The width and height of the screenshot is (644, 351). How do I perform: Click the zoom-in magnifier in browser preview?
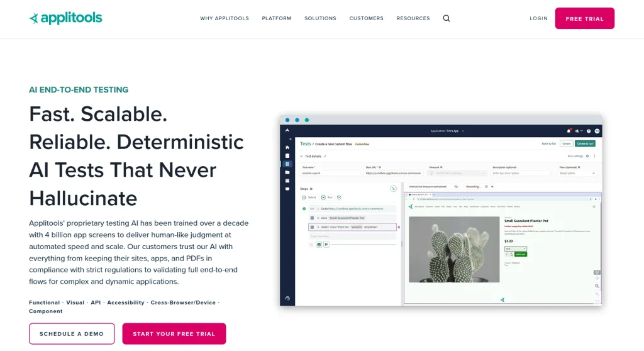(x=597, y=286)
